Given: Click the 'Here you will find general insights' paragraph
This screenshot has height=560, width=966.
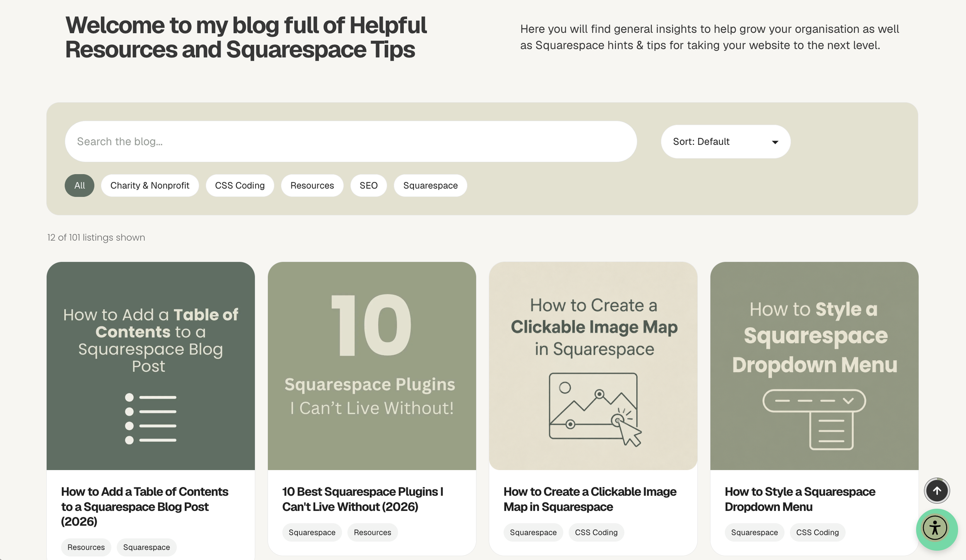Looking at the screenshot, I should tap(709, 37).
